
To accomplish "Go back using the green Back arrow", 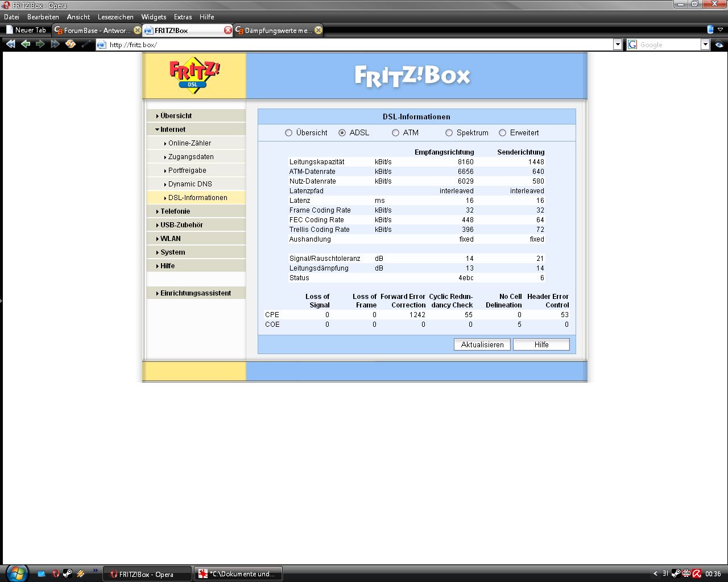I will click(26, 44).
